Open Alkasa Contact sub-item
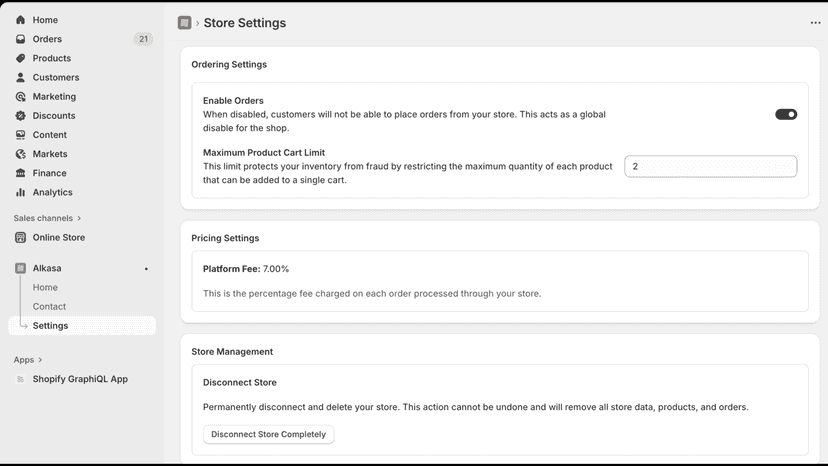828x466 pixels. (49, 306)
